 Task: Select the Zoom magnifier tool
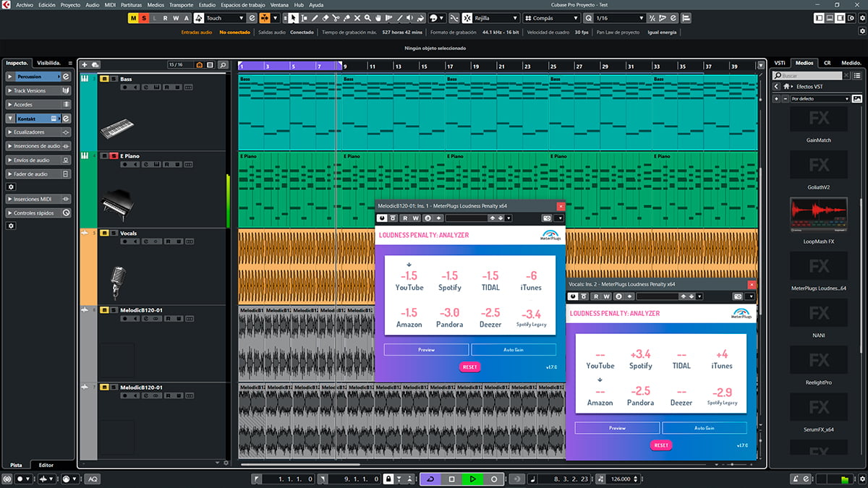(x=367, y=17)
